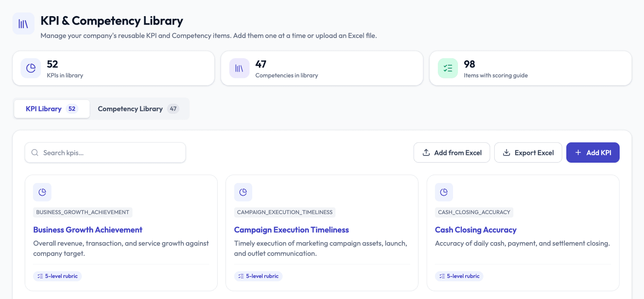Click the 47 number in Competencies stat card
The image size is (644, 299).
tap(261, 64)
